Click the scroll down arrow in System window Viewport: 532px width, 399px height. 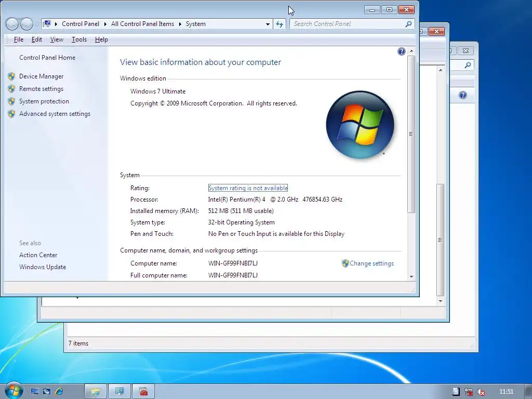(411, 276)
